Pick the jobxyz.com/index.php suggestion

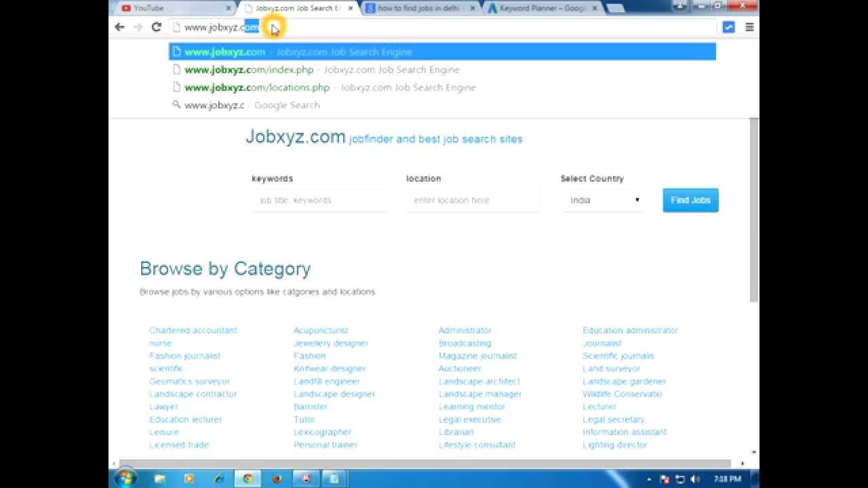(x=442, y=70)
